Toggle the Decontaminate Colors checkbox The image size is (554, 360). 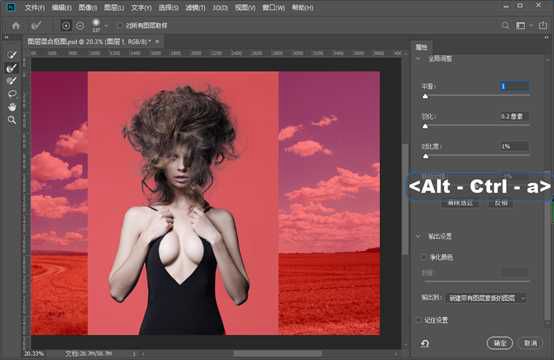point(423,257)
